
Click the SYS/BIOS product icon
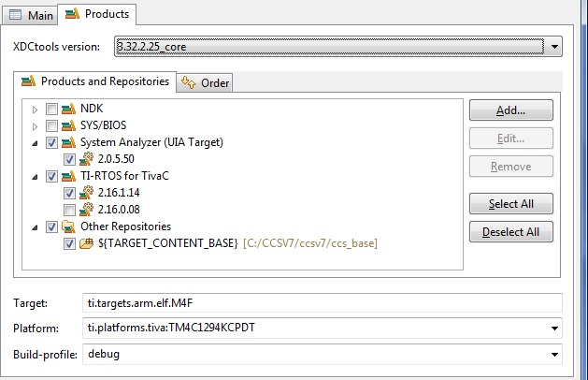pyautogui.click(x=68, y=125)
